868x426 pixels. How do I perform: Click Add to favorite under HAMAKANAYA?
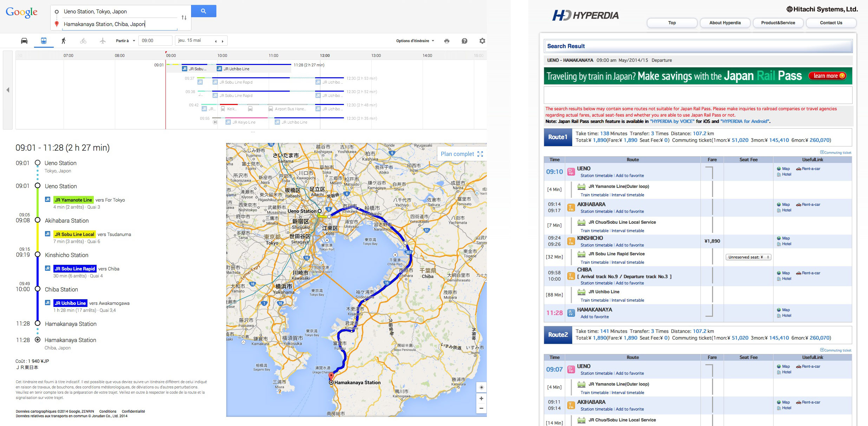[595, 317]
